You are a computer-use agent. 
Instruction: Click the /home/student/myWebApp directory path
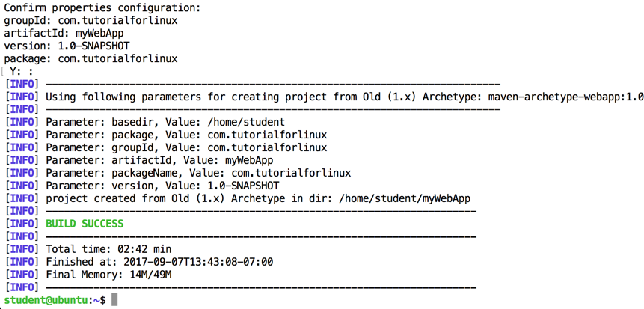point(404,198)
